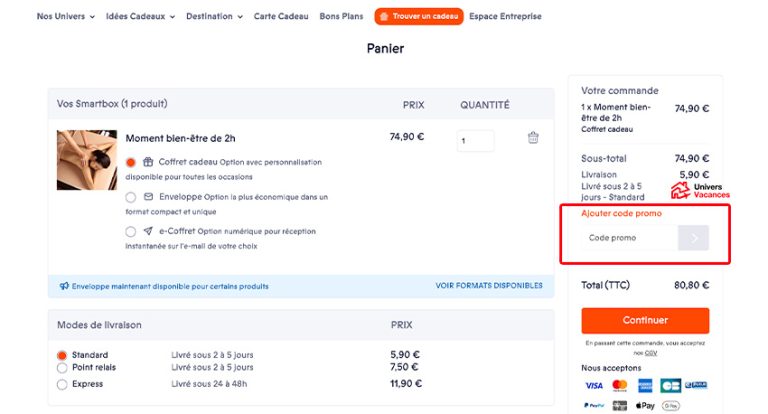Open the Voir formats disponibles link

pos(488,286)
